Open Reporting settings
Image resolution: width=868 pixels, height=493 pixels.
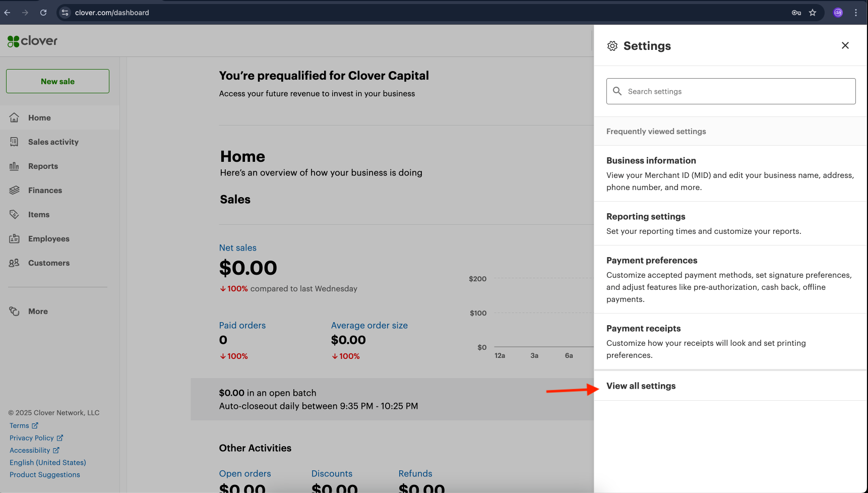(x=731, y=223)
